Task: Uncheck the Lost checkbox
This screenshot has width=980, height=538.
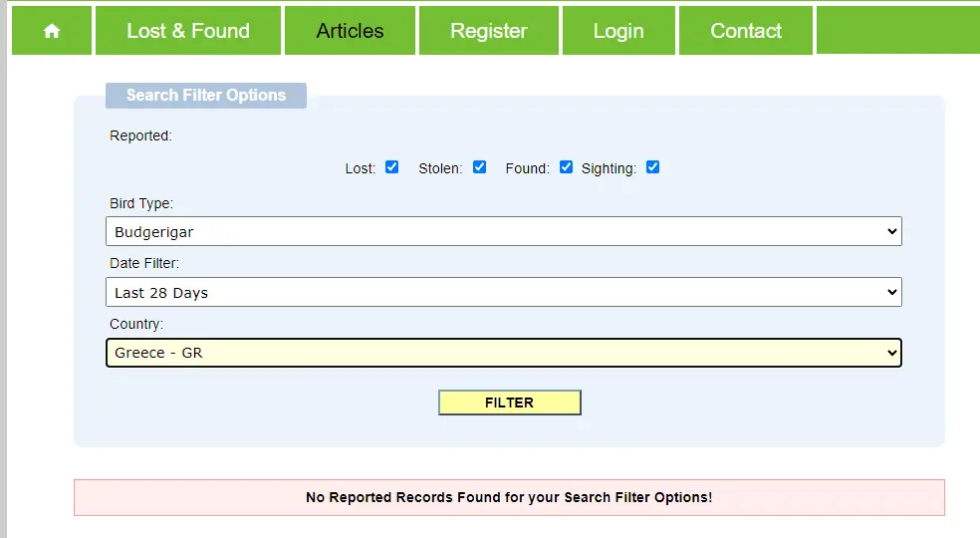Action: (391, 167)
